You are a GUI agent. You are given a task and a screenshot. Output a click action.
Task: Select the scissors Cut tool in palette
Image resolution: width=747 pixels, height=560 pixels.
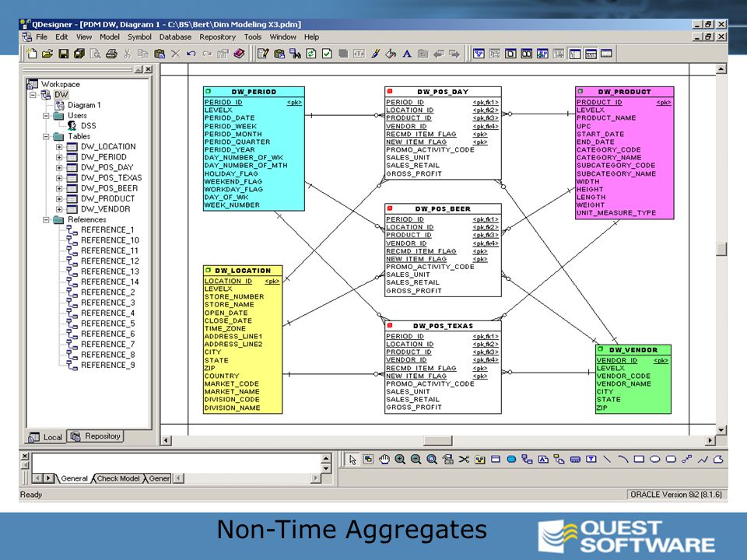[x=464, y=460]
